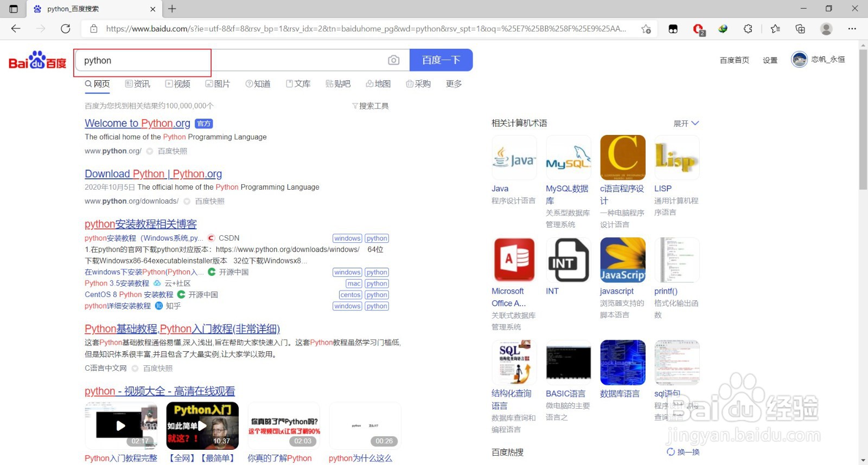Click the vertical page scrollbar thumb

click(x=863, y=119)
